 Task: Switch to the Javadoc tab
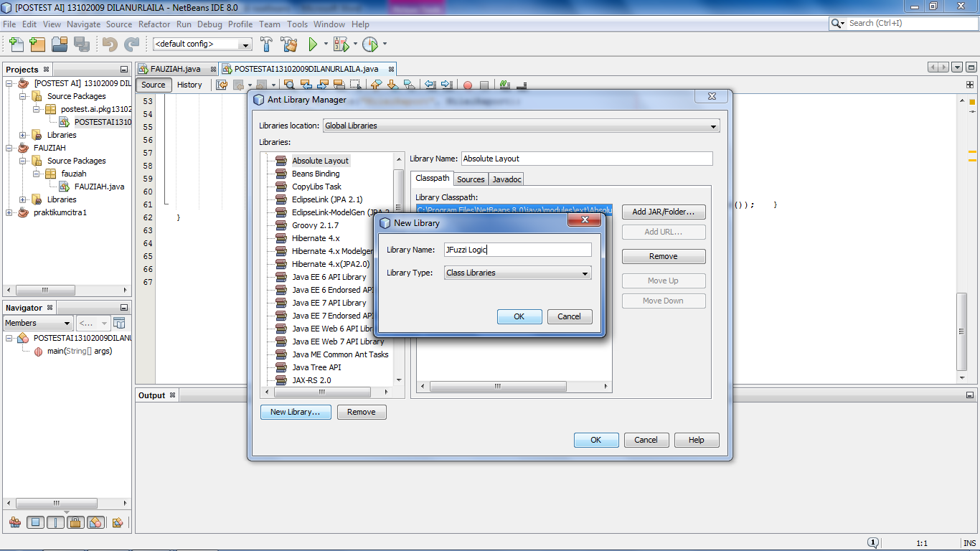click(507, 179)
